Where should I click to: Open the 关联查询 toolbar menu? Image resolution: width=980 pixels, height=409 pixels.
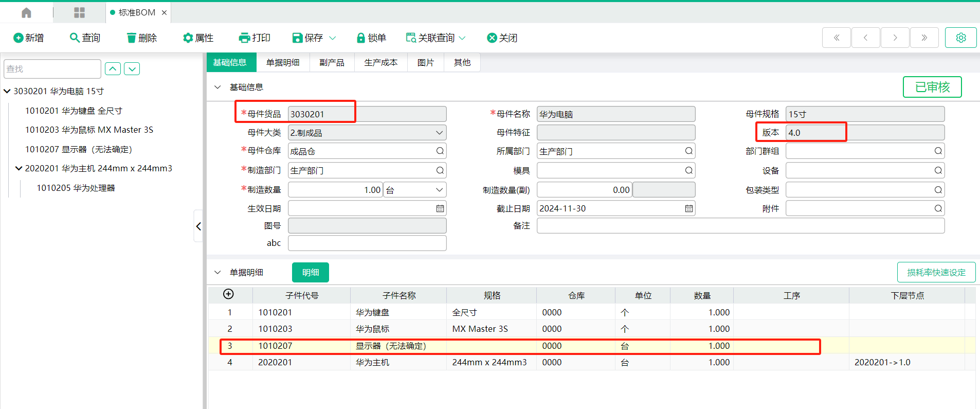(x=435, y=38)
